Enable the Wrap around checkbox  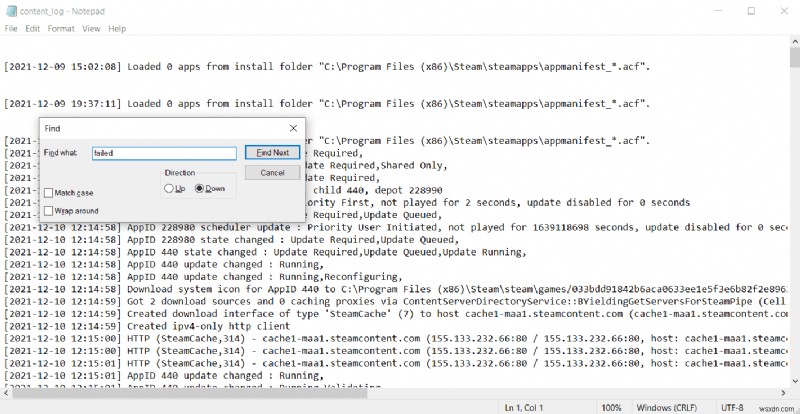coord(49,211)
